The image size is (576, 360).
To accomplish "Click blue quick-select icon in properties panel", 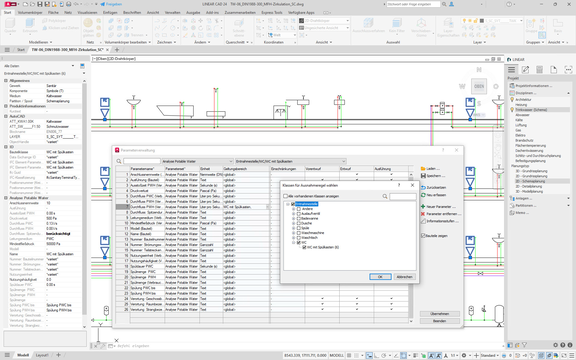I will tap(82, 66).
